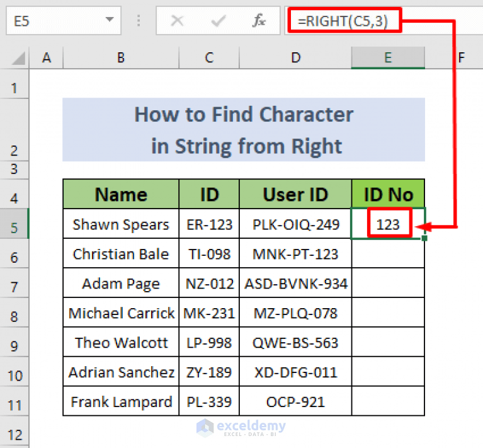This screenshot has width=483, height=448.
Task: Select column A header
Action: coord(46,57)
